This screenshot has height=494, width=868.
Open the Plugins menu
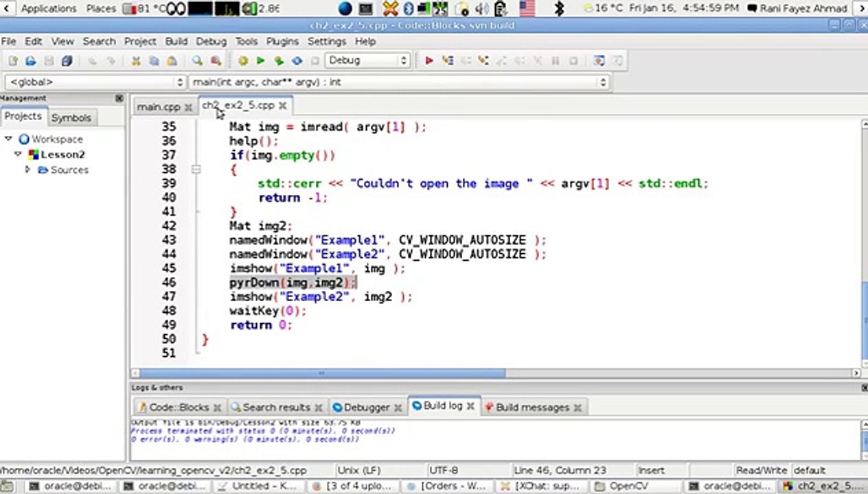[282, 41]
